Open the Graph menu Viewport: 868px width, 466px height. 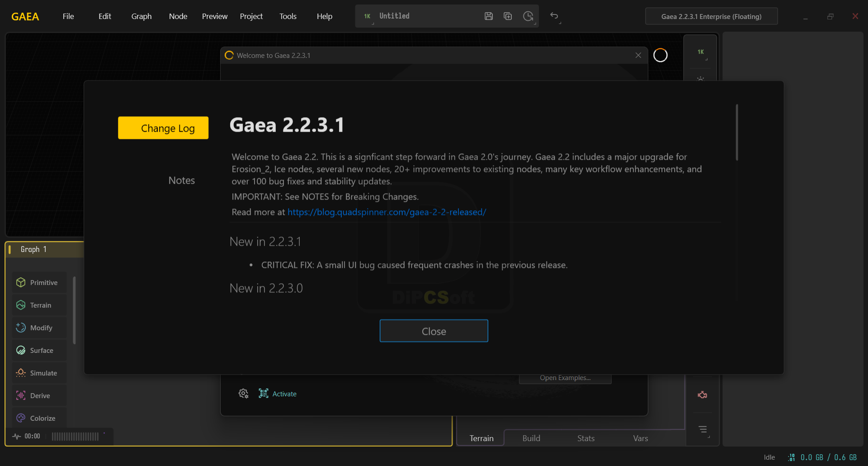click(142, 16)
